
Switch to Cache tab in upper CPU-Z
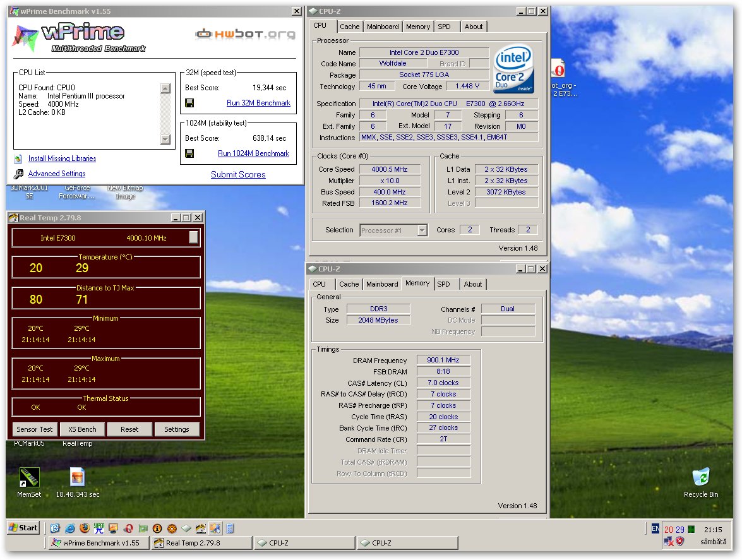pyautogui.click(x=350, y=27)
